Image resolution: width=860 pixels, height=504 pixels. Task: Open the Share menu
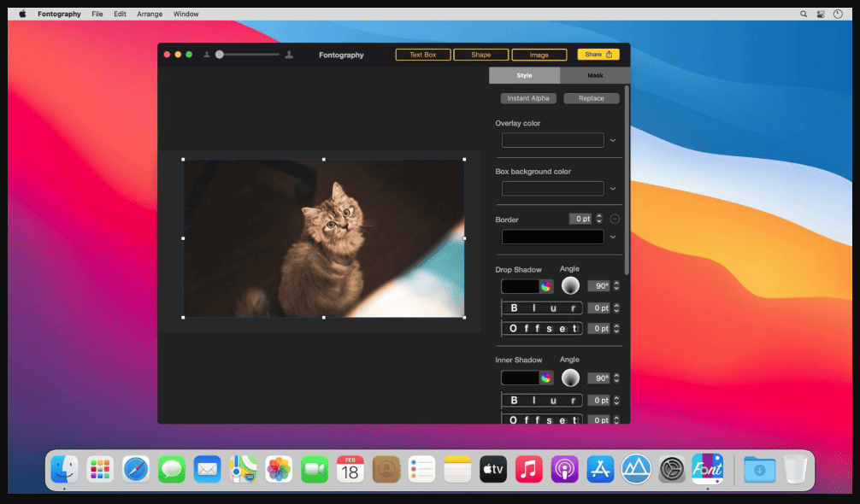click(598, 54)
